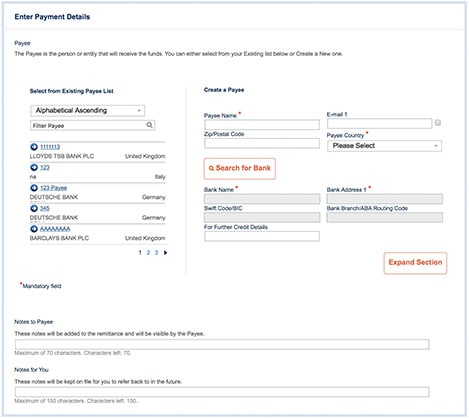
Task: Open the Alphabetical Ascending sort dropdown
Action: click(x=88, y=111)
